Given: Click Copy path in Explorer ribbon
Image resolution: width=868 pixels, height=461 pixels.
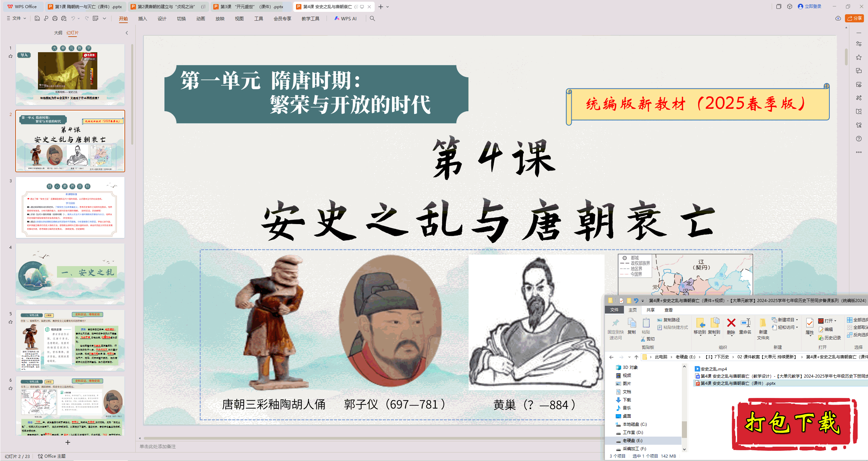Looking at the screenshot, I should tap(668, 320).
